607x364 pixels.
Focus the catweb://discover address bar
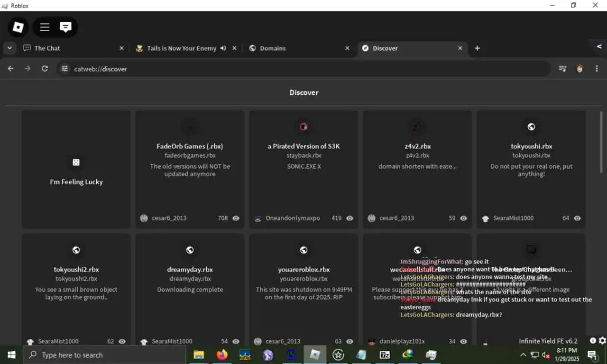pyautogui.click(x=303, y=69)
